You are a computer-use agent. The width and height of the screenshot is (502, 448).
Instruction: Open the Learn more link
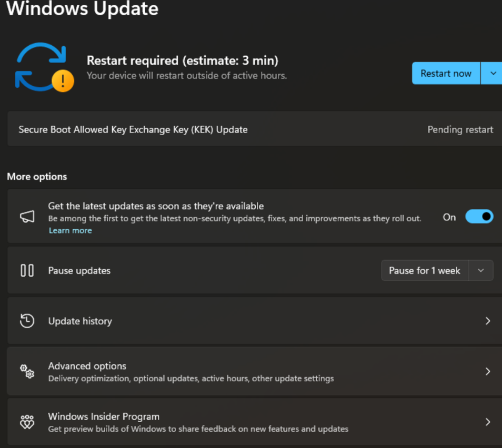click(x=70, y=230)
